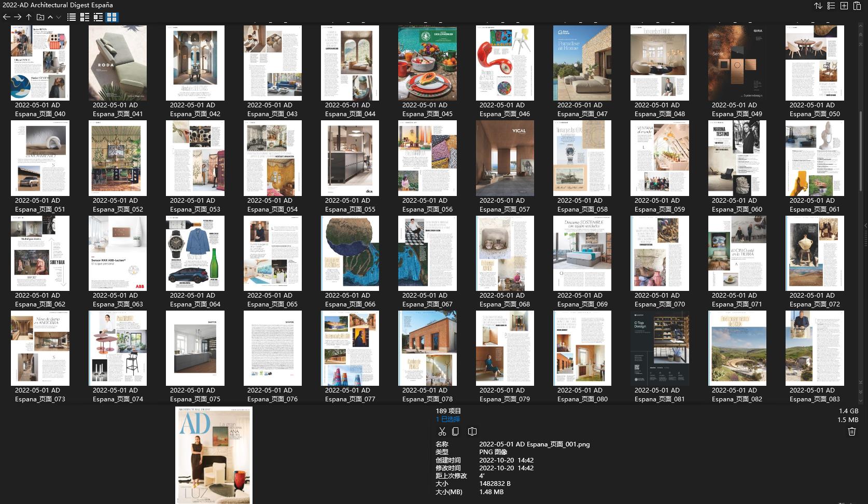Click the '1 已选择' selection link

tap(449, 419)
